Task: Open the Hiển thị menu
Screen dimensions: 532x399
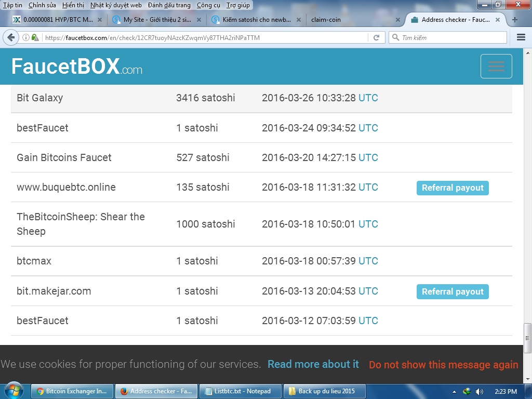Action: (x=73, y=5)
